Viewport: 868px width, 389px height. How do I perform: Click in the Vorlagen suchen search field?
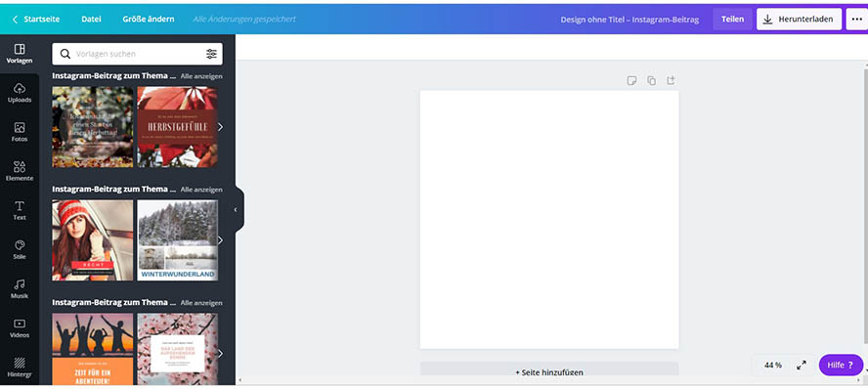point(137,54)
